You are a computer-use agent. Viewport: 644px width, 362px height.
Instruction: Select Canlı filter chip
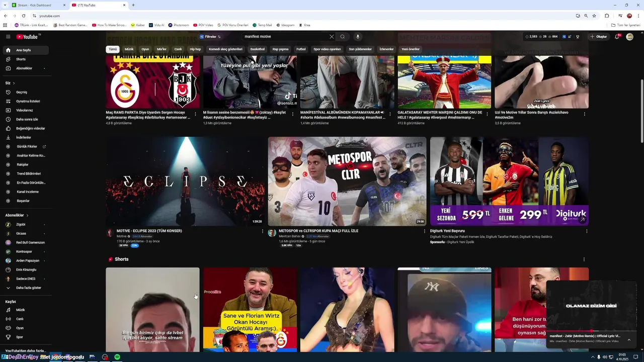[x=178, y=49]
